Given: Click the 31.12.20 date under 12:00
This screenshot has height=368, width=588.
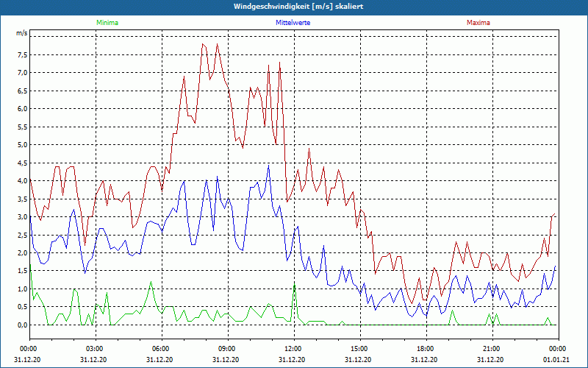Looking at the screenshot, I should pos(291,360).
